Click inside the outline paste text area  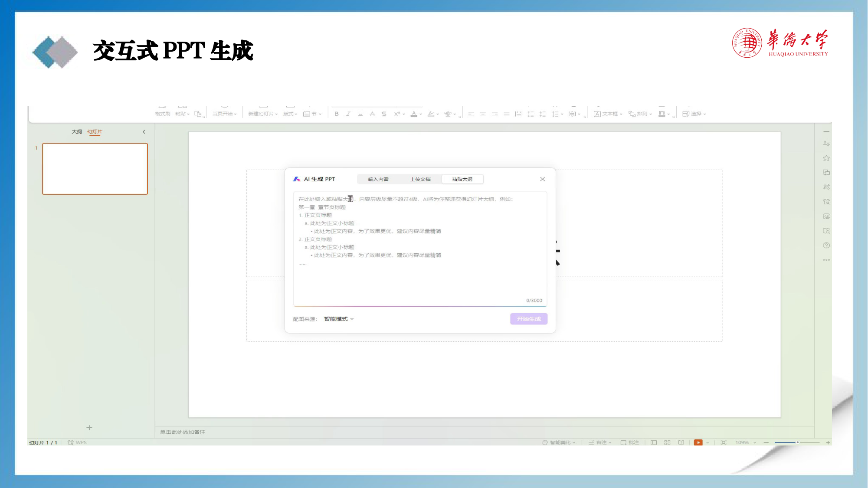(420, 249)
